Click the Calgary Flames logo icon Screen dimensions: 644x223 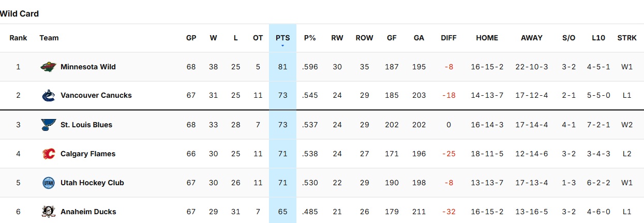point(48,154)
